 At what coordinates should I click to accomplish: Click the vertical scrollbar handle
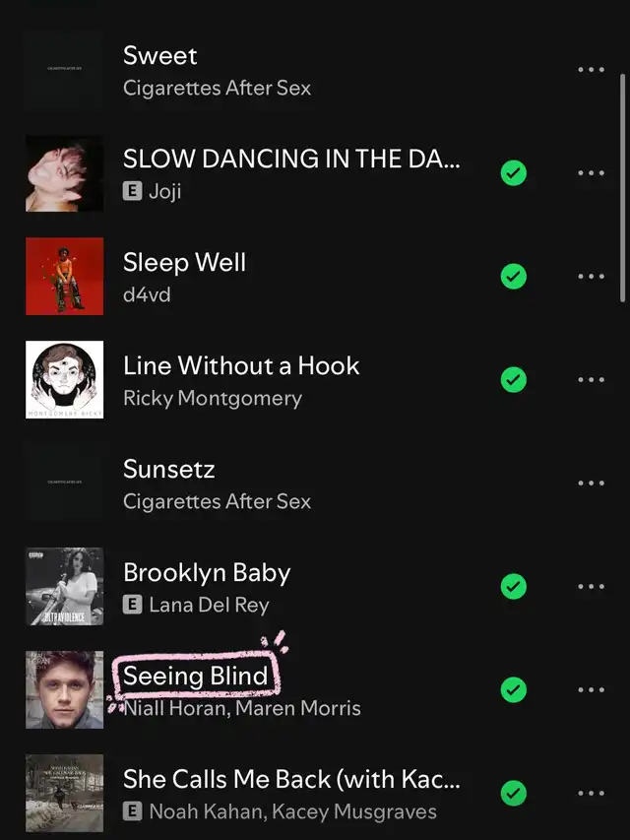(622, 187)
